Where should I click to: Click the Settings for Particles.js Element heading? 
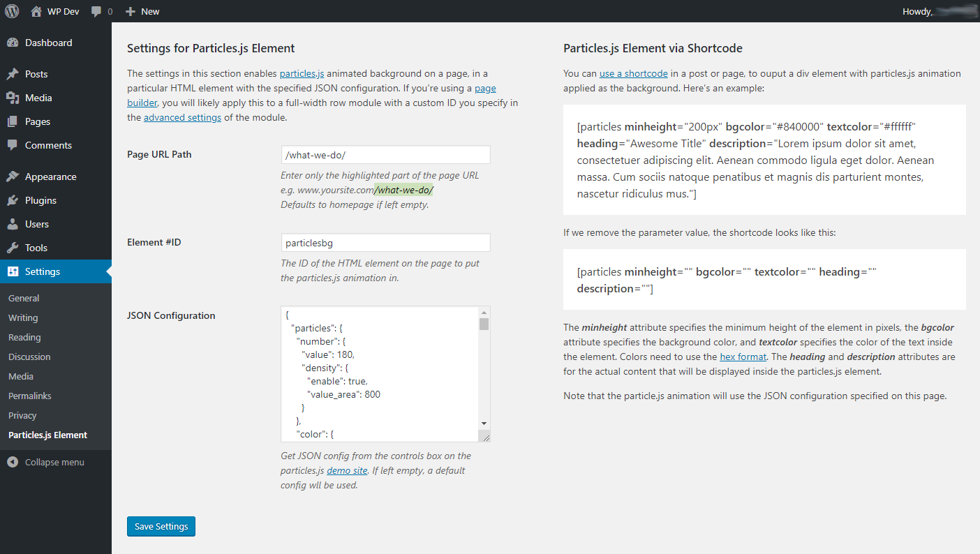tap(211, 48)
